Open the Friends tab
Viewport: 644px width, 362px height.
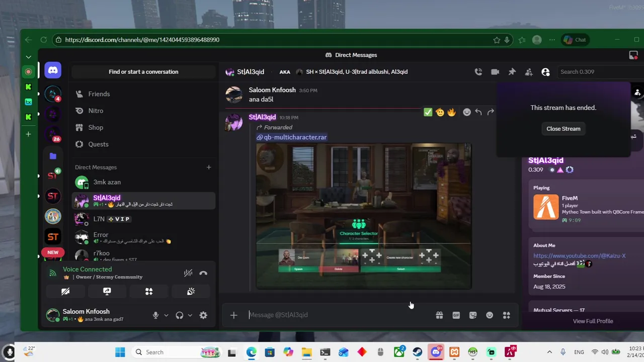coord(143,94)
